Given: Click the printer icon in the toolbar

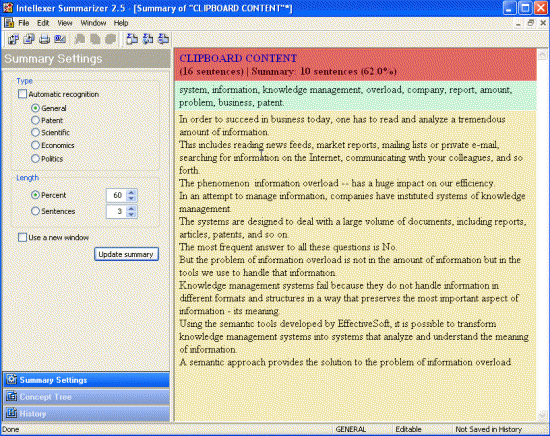Looking at the screenshot, I should (44, 39).
